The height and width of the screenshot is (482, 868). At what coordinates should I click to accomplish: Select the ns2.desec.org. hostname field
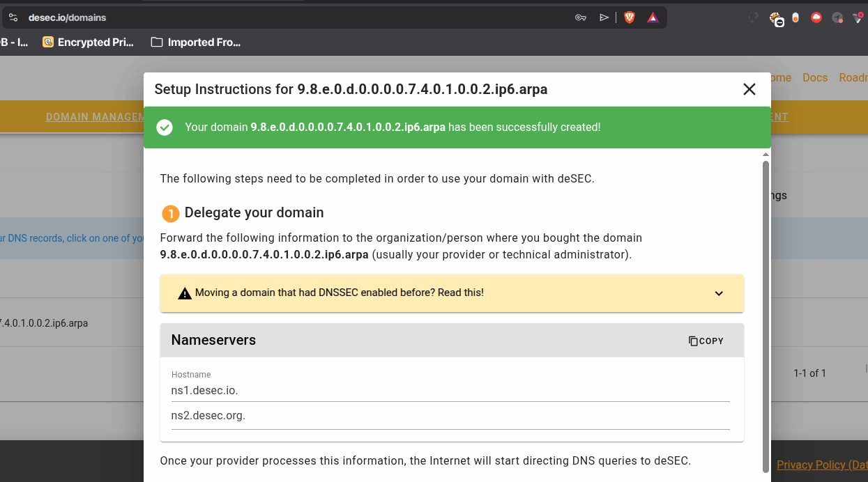coord(450,417)
